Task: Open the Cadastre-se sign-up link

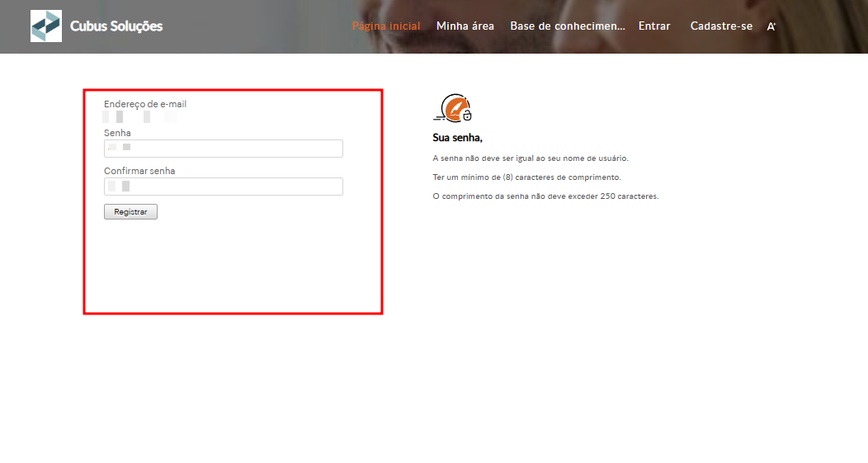Action: (x=721, y=26)
